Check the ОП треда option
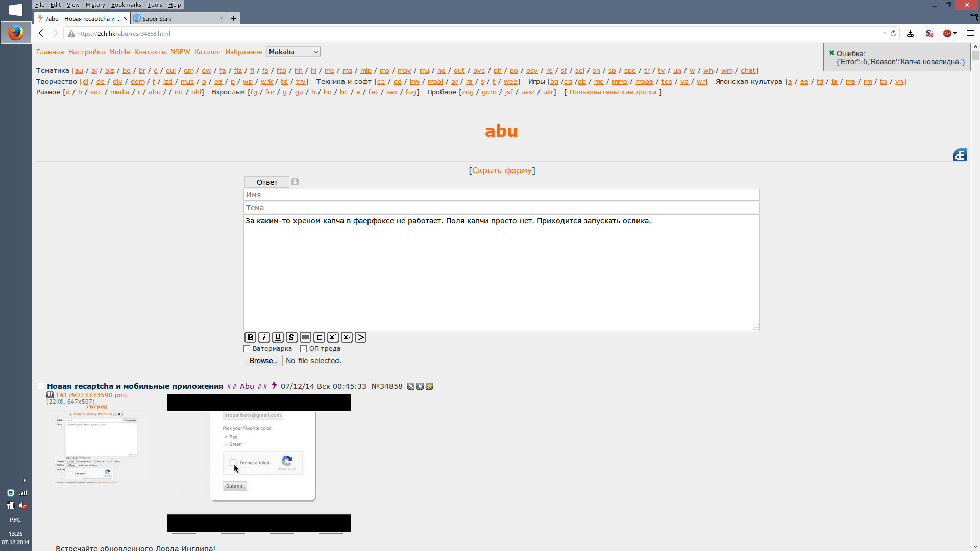This screenshot has width=980, height=551. pyautogui.click(x=304, y=349)
